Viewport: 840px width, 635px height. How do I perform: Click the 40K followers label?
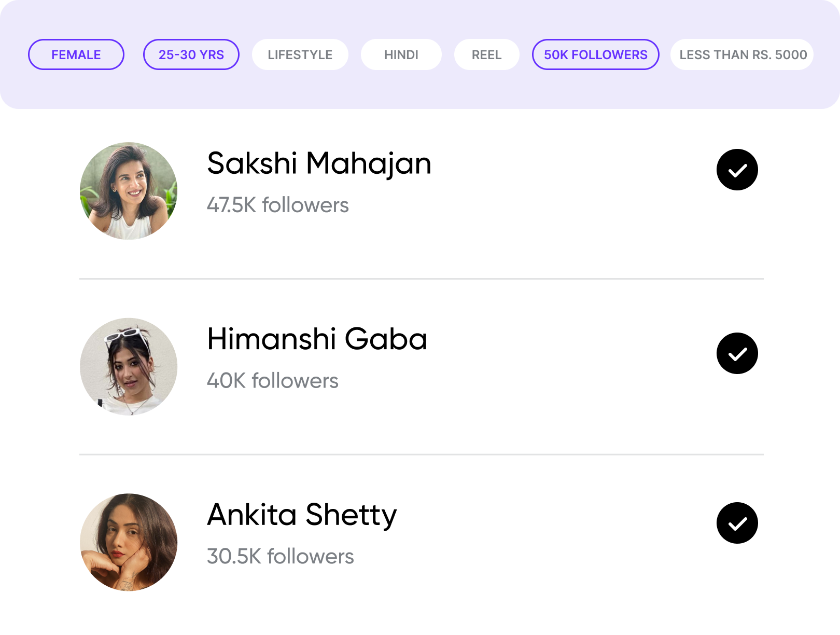click(x=272, y=381)
